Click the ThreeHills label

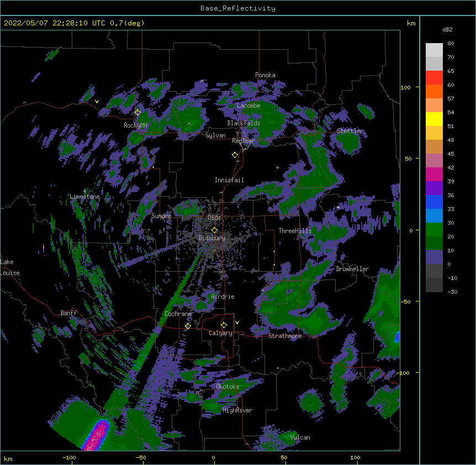pos(295,231)
